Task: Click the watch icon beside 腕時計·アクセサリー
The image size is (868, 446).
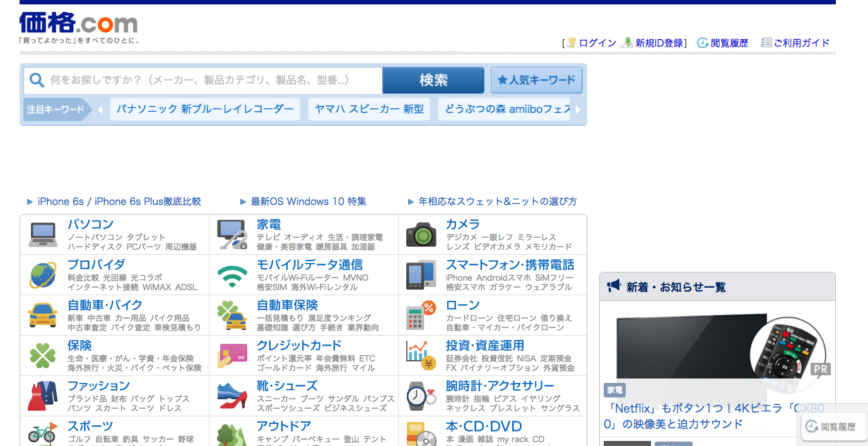Action: 421,396
